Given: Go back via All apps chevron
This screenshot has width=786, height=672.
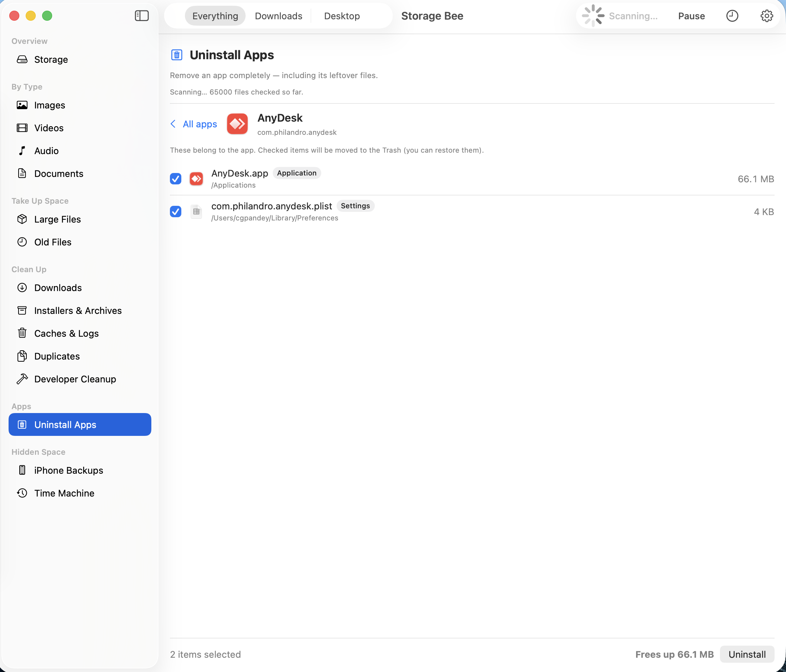Looking at the screenshot, I should (x=173, y=124).
